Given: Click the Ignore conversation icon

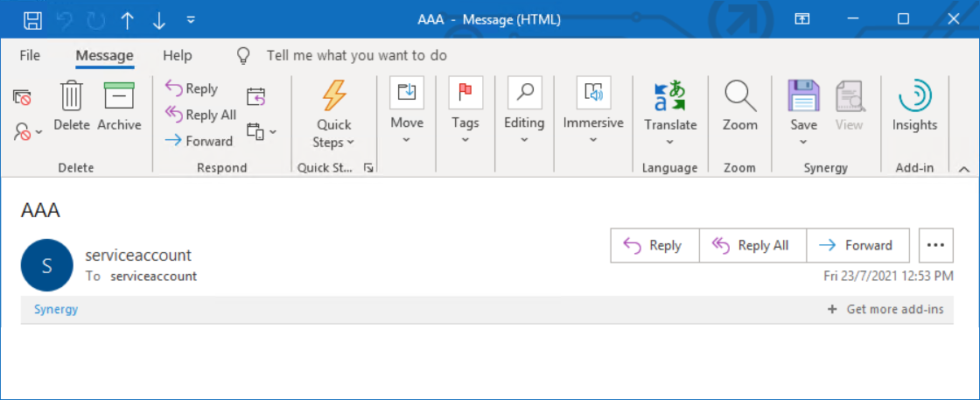Looking at the screenshot, I should pos(22,97).
